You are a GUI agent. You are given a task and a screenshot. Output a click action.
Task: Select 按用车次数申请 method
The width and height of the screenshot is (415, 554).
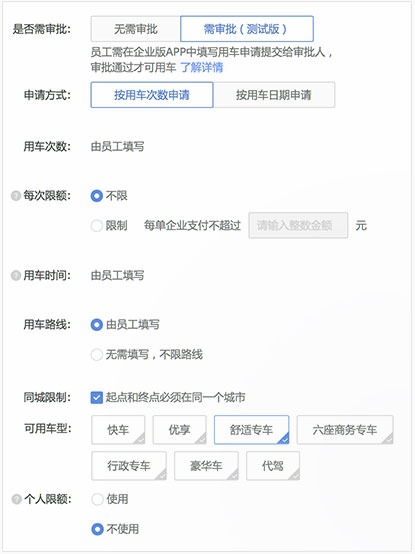tap(152, 95)
